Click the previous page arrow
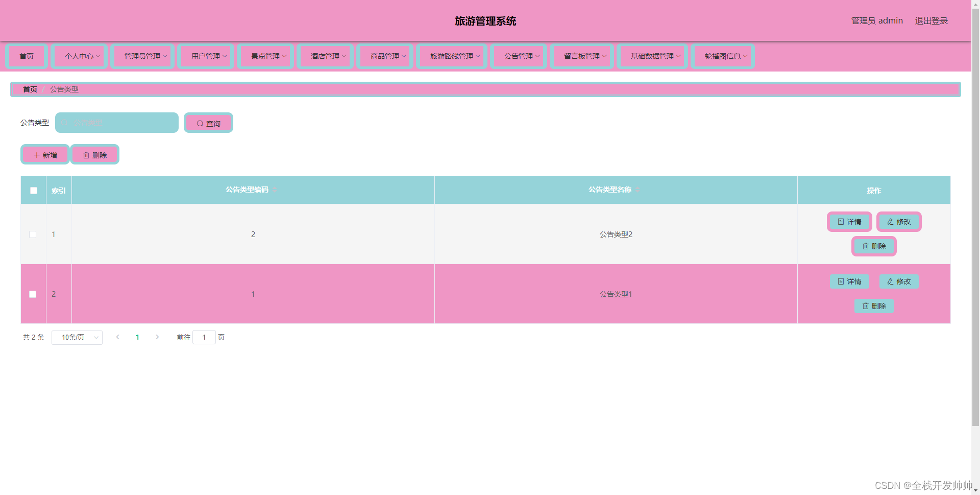Viewport: 980px width, 495px height. (x=118, y=337)
